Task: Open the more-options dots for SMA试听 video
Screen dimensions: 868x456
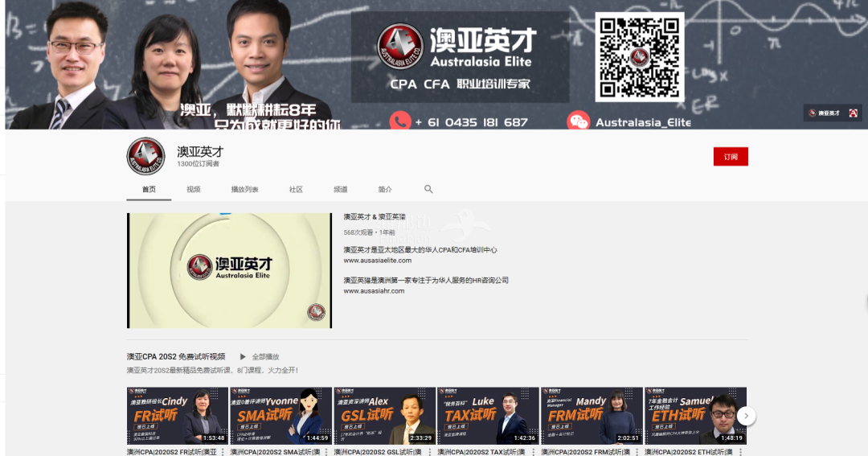Action: (x=326, y=452)
